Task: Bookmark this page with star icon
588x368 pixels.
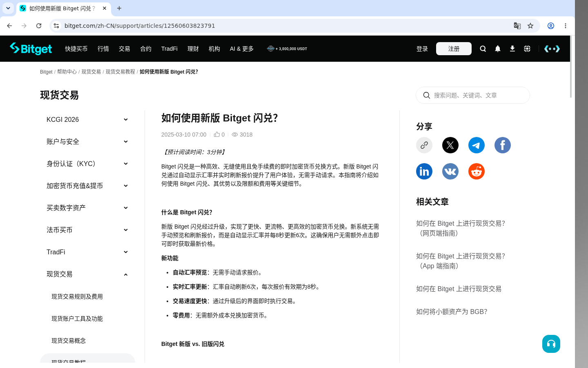Action: [530, 26]
